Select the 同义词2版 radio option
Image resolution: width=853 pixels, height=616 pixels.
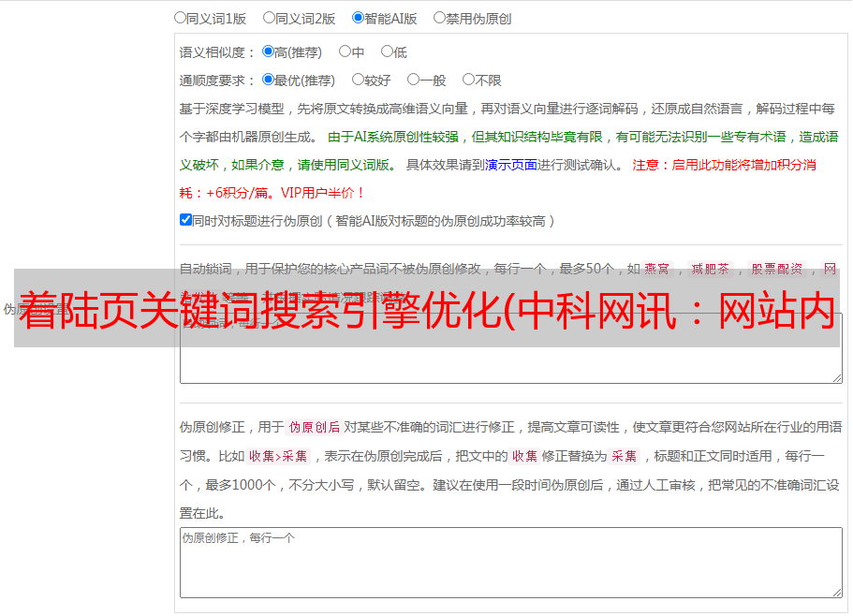(269, 18)
